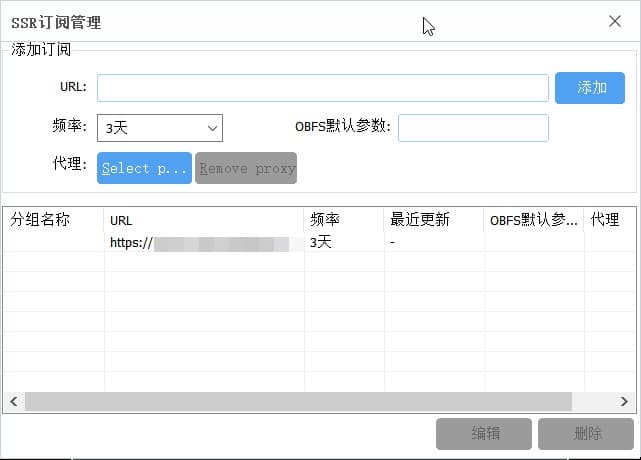This screenshot has height=460, width=641.
Task: Click the Remove proxy button
Action: [x=246, y=168]
